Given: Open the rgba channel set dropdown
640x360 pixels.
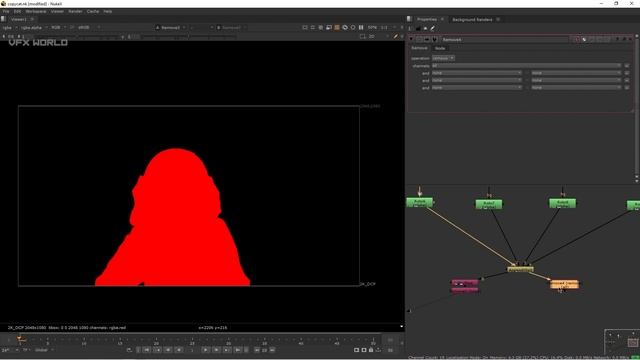Looking at the screenshot, I should point(10,27).
